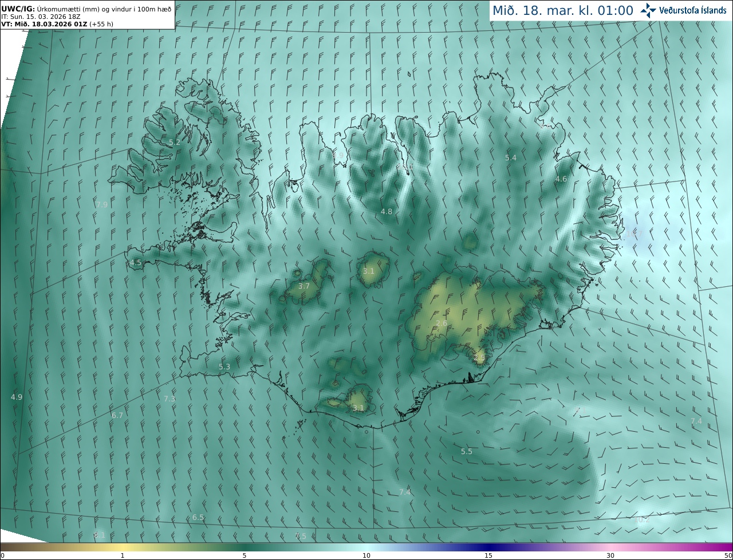733x560 pixels.
Task: Click the colorbar tick labeled 50
Action: [728, 555]
